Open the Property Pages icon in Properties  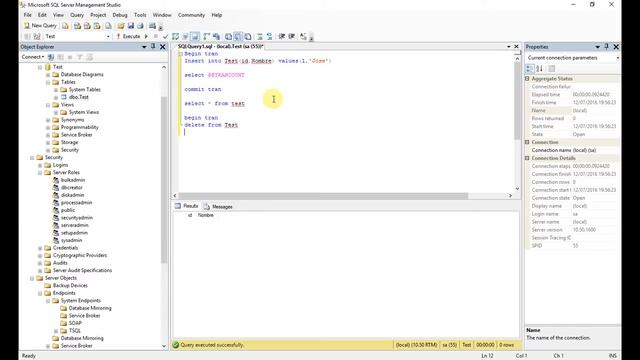pyautogui.click(x=552, y=69)
